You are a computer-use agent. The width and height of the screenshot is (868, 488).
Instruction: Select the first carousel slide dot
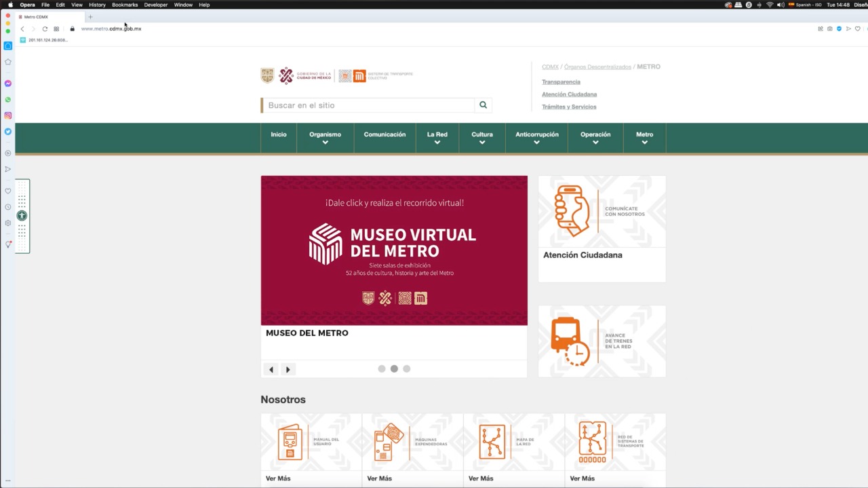pos(382,369)
